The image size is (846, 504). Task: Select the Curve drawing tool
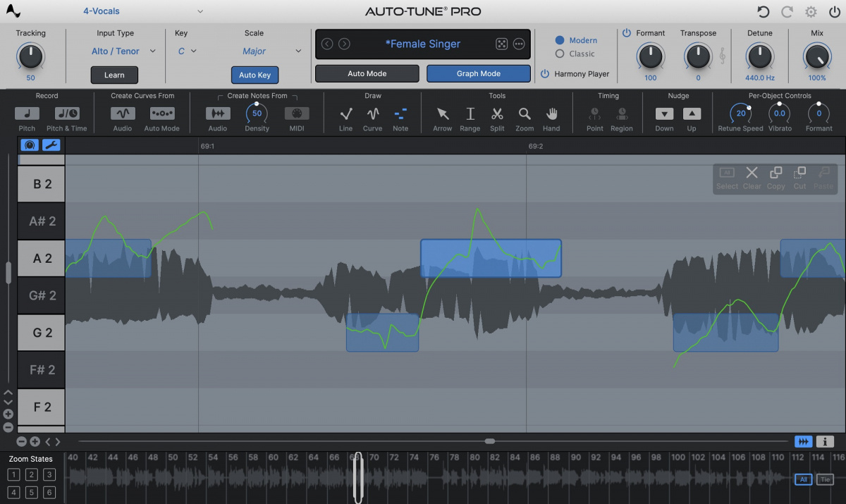tap(372, 115)
